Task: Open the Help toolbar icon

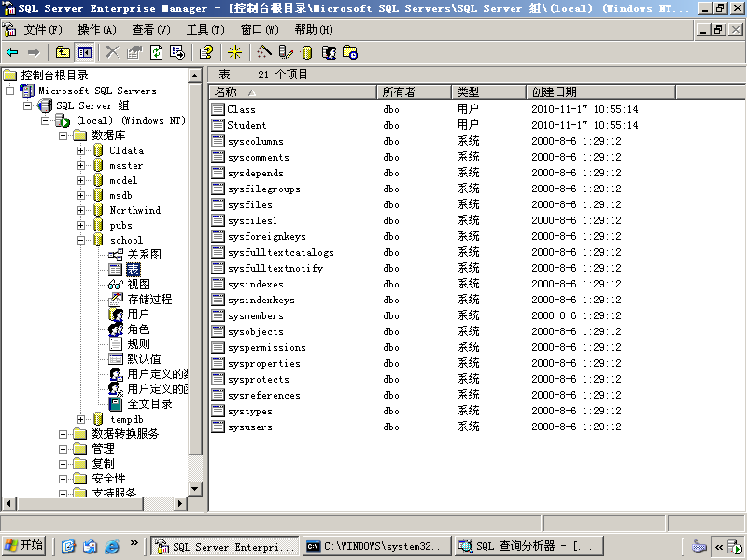Action: pos(206,52)
